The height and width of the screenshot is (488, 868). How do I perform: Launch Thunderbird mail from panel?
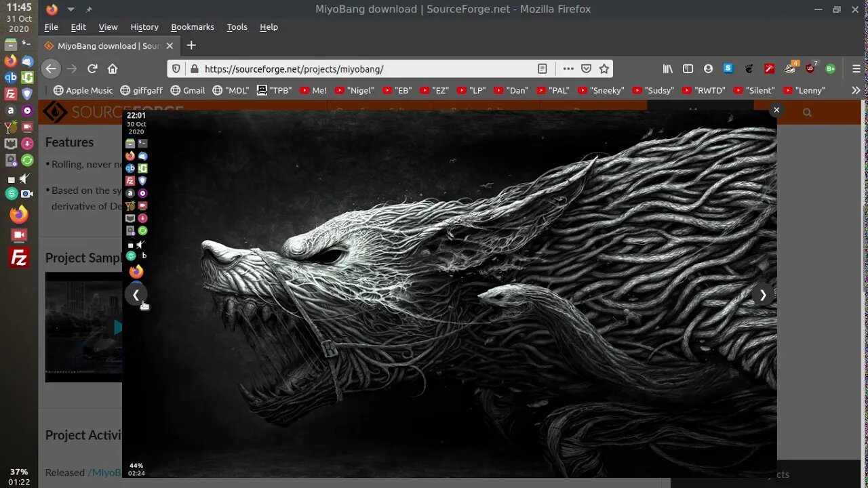[x=27, y=61]
